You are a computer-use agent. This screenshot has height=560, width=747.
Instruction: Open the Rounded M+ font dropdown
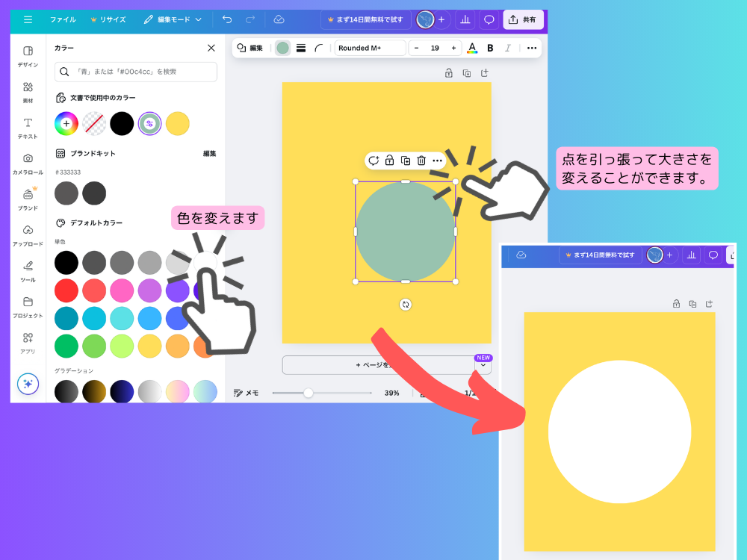[x=370, y=48]
